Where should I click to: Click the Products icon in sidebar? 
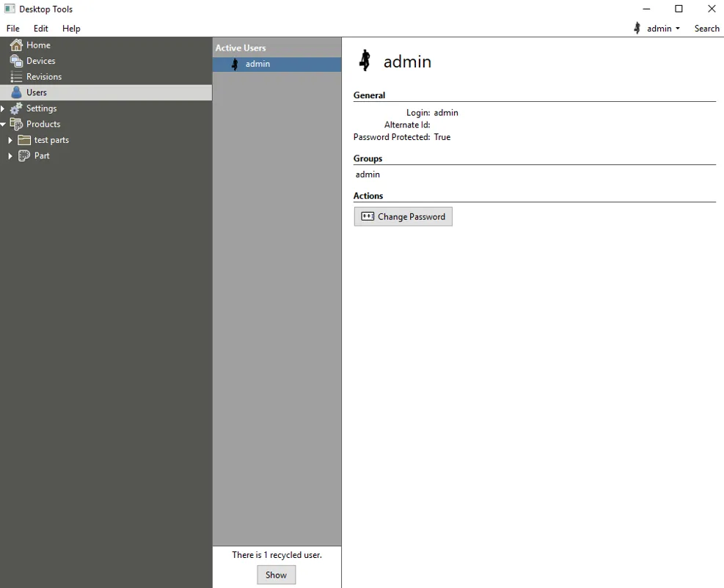pos(16,124)
